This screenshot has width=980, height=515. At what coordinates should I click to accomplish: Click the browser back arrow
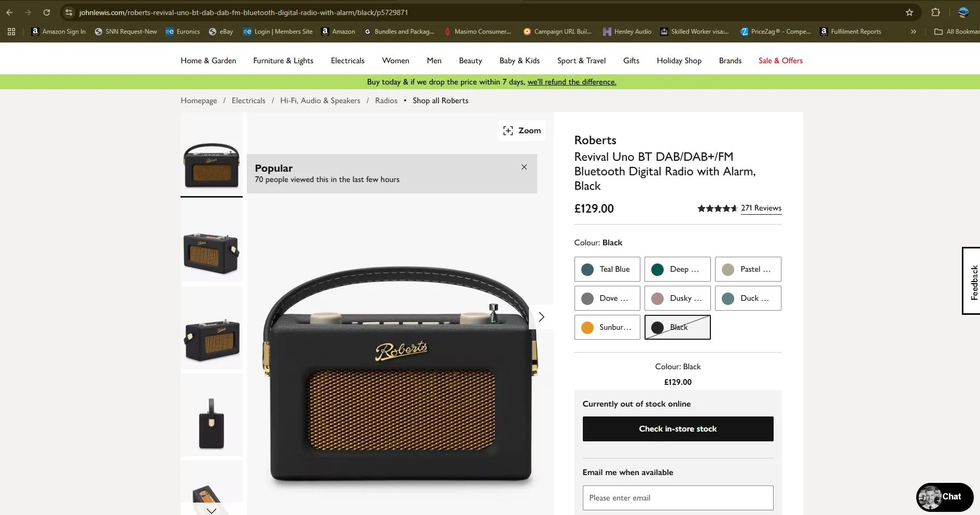coord(9,12)
